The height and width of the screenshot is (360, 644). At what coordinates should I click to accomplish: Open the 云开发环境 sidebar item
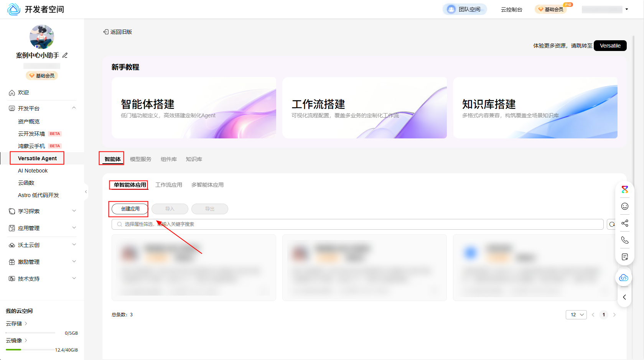tap(31, 134)
